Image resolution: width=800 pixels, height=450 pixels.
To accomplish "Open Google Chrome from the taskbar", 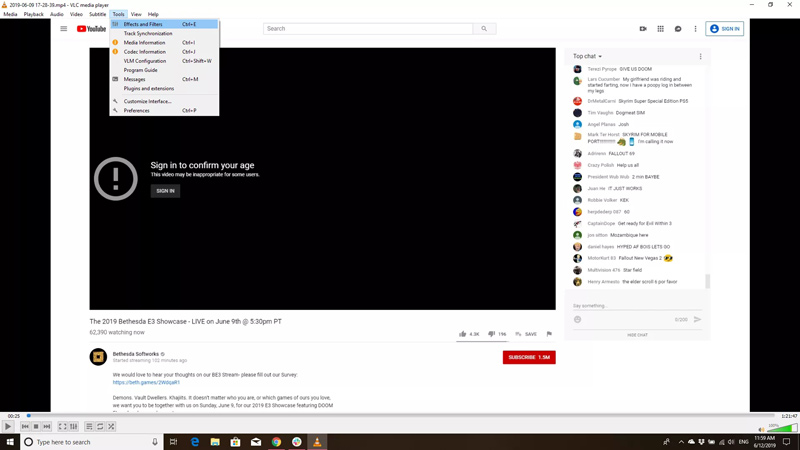I will 276,442.
